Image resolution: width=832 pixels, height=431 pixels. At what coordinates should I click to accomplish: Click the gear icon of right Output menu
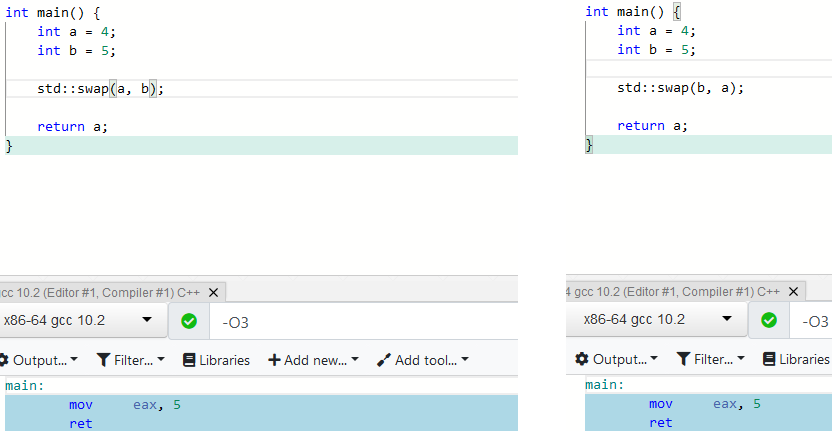[582, 359]
